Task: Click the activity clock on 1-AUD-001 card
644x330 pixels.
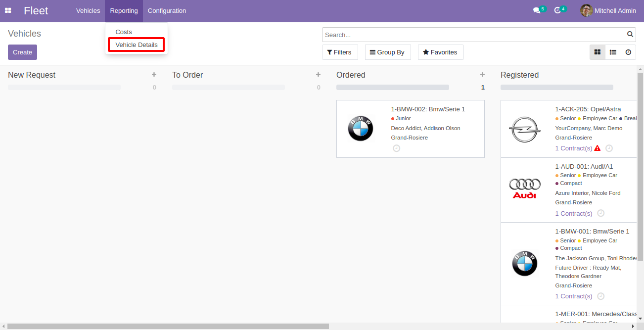Action: (x=600, y=213)
